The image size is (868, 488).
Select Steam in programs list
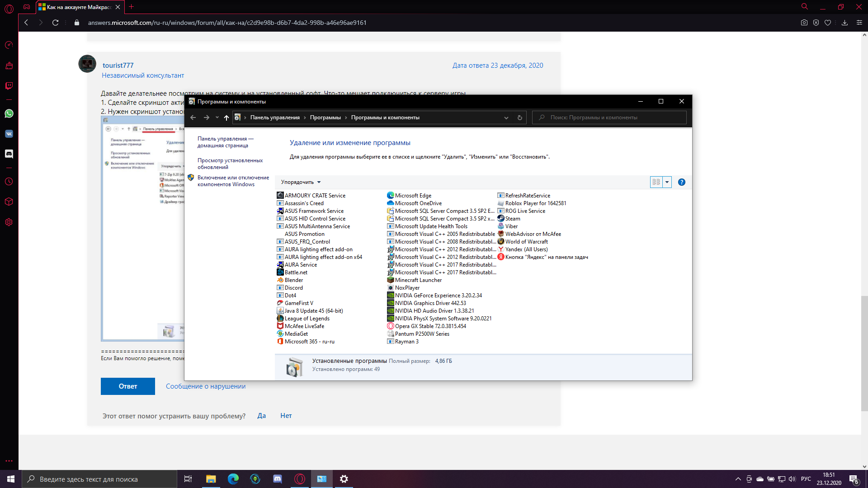coord(509,219)
